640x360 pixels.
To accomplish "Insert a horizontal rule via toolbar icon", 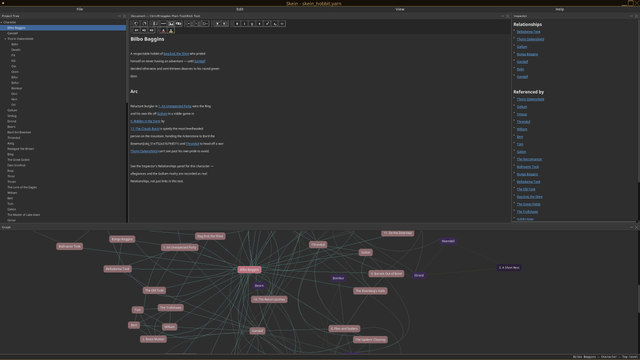I will click(x=163, y=24).
